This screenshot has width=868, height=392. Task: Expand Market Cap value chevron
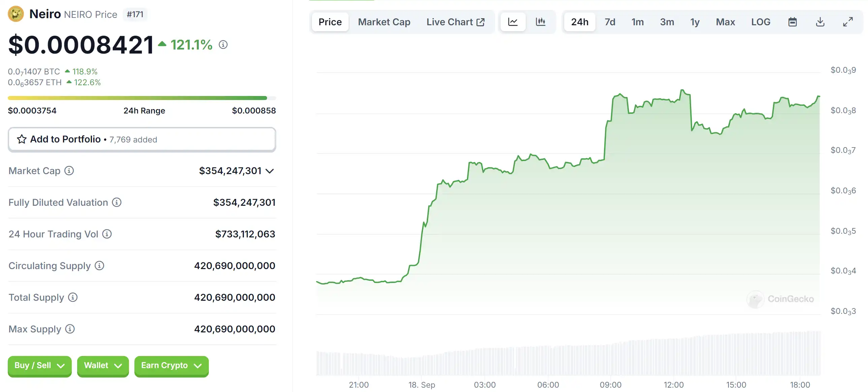(x=269, y=171)
